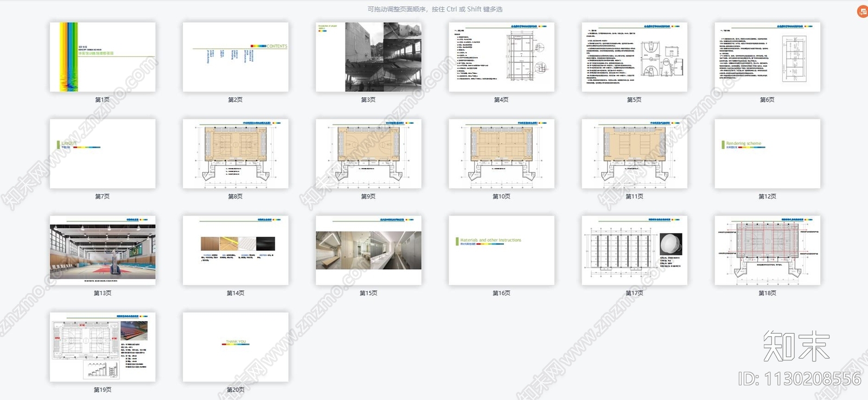Open page 3 site photos thumbnail
Viewport: 868px width, 400px height.
click(x=368, y=57)
